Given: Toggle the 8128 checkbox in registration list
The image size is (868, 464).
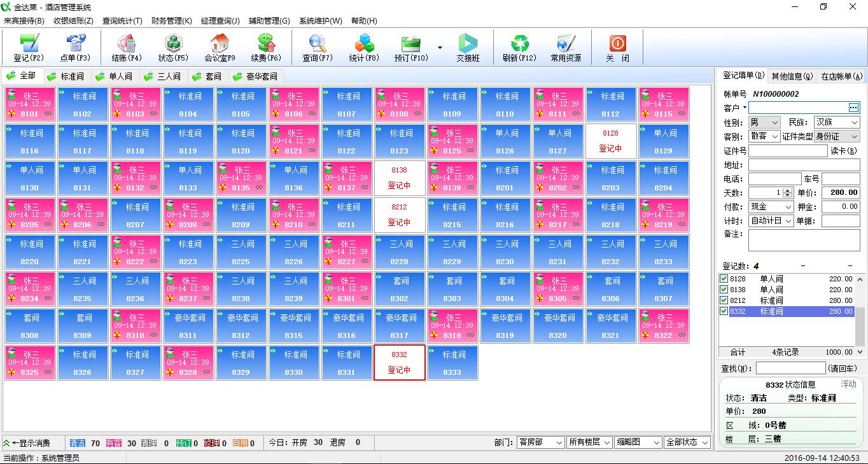Looking at the screenshot, I should [724, 279].
